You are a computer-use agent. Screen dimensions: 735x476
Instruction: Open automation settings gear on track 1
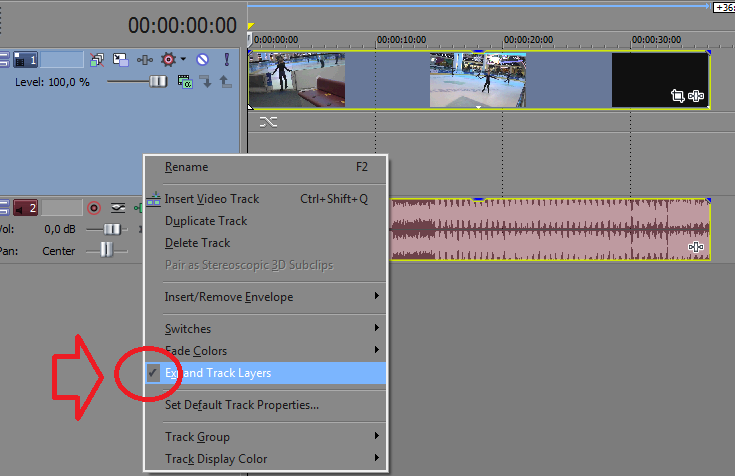tap(168, 60)
